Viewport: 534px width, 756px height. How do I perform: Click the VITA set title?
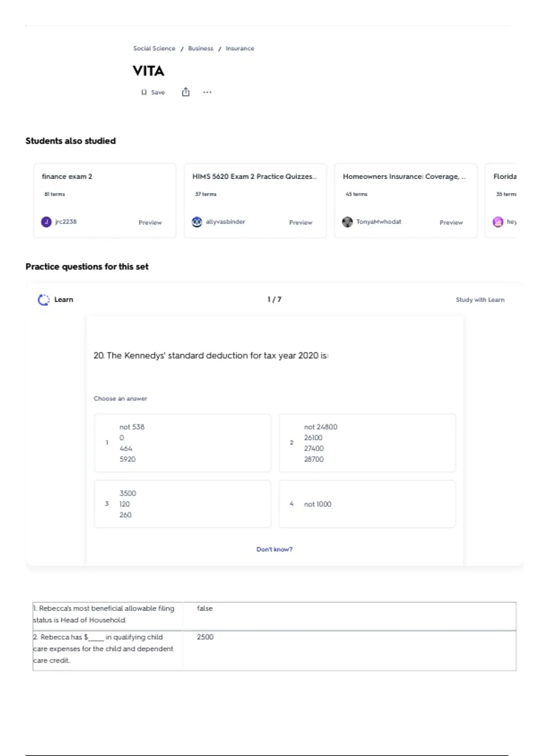click(149, 71)
